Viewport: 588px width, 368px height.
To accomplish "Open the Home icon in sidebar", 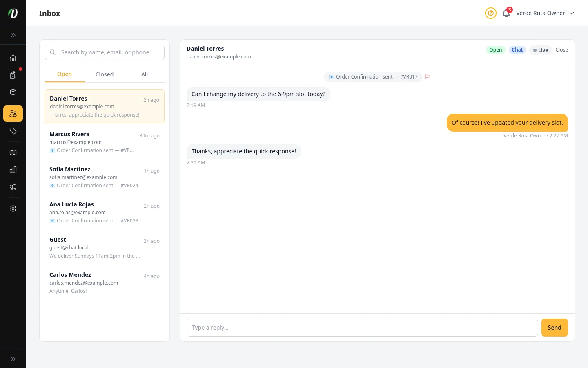I will 13,58.
